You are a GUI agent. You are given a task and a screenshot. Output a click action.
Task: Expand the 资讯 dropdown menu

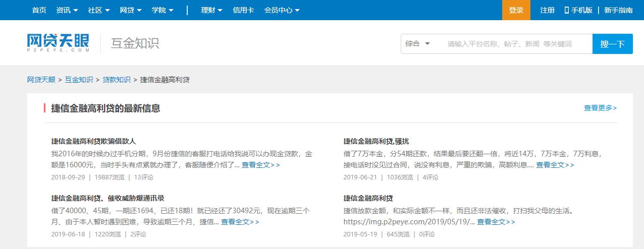[x=67, y=10]
